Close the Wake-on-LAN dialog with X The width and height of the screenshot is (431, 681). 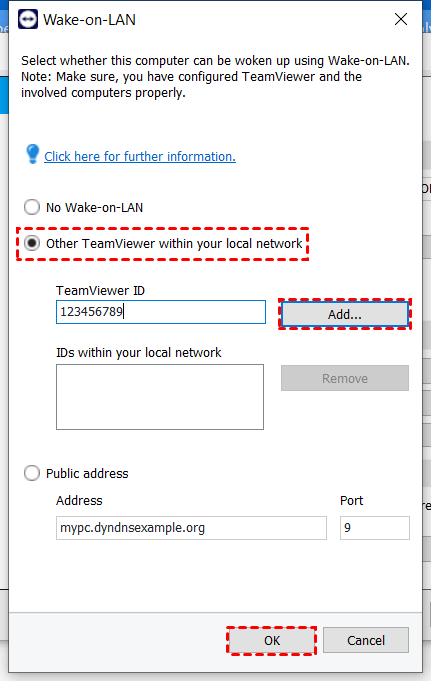[401, 19]
